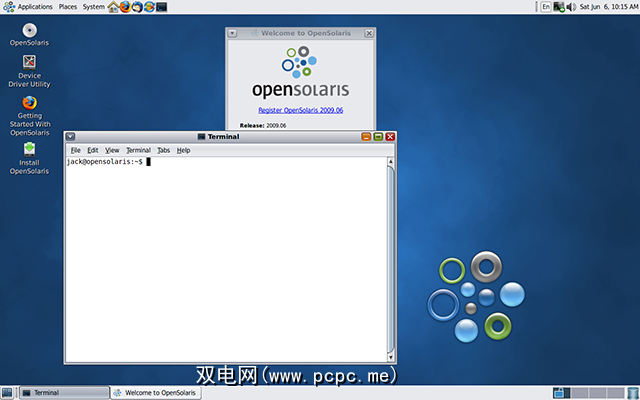Switch to the first workspace
Screen dimensions: 640x400
click(562, 393)
